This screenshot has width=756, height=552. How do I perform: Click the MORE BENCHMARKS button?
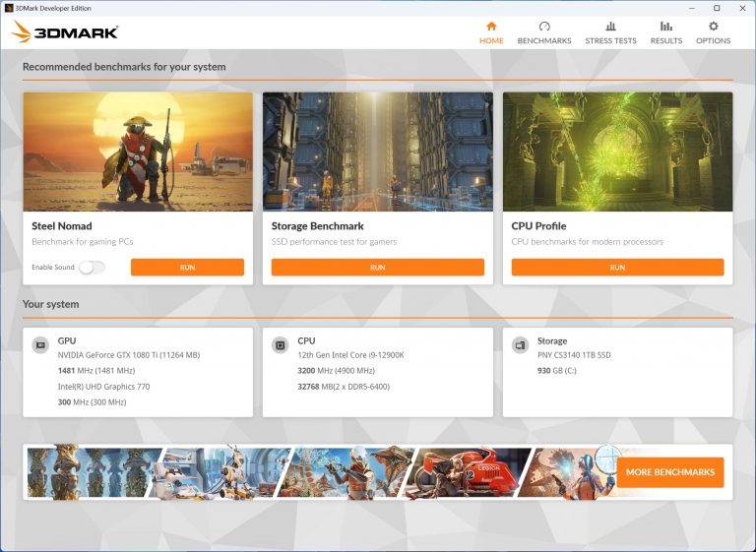point(670,472)
